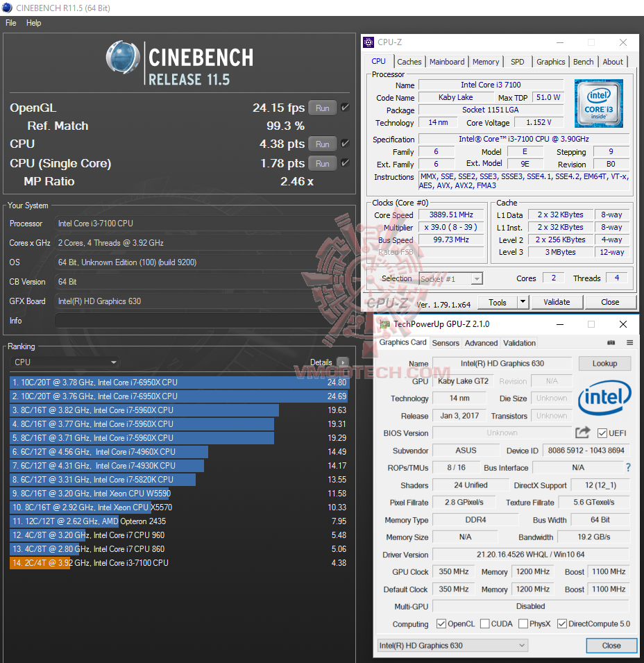The image size is (644, 663).
Task: Select the CPU tab in CPU-Z
Action: coord(379,61)
